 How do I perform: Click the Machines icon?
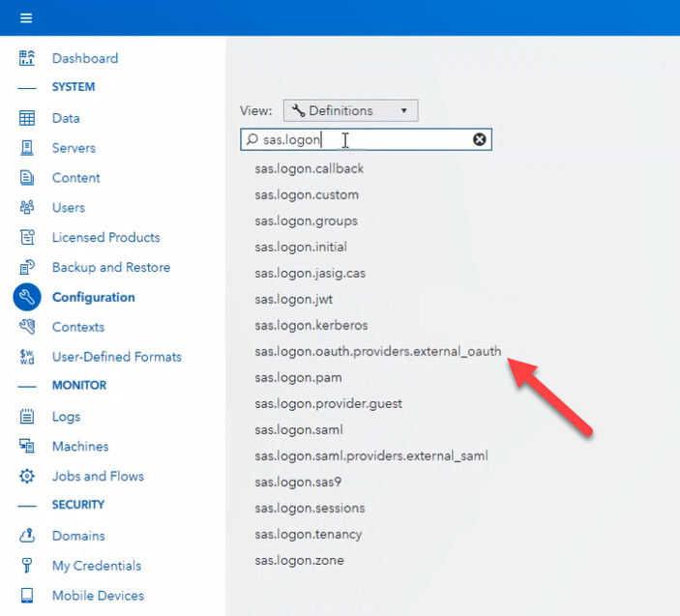27,446
